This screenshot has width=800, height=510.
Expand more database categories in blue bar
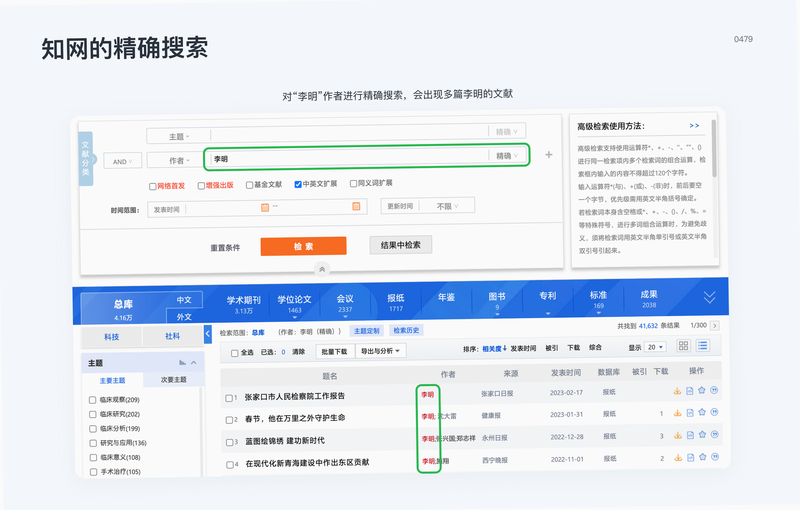pos(710,297)
